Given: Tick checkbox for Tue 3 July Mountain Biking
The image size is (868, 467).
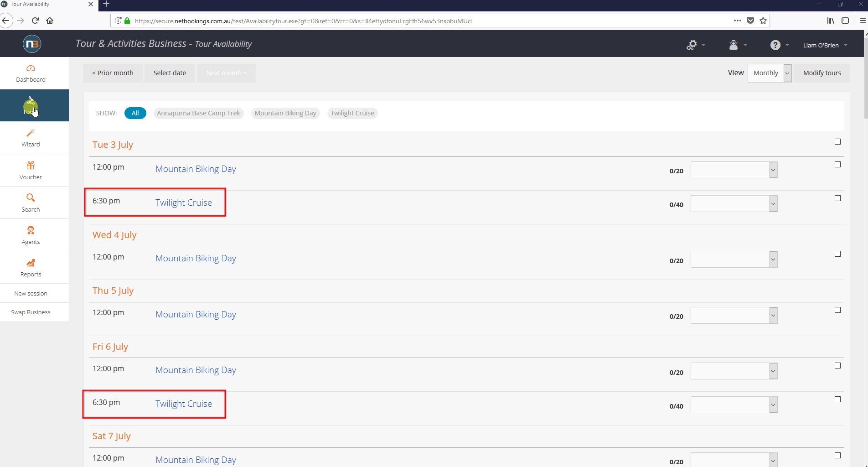Looking at the screenshot, I should pos(837,165).
